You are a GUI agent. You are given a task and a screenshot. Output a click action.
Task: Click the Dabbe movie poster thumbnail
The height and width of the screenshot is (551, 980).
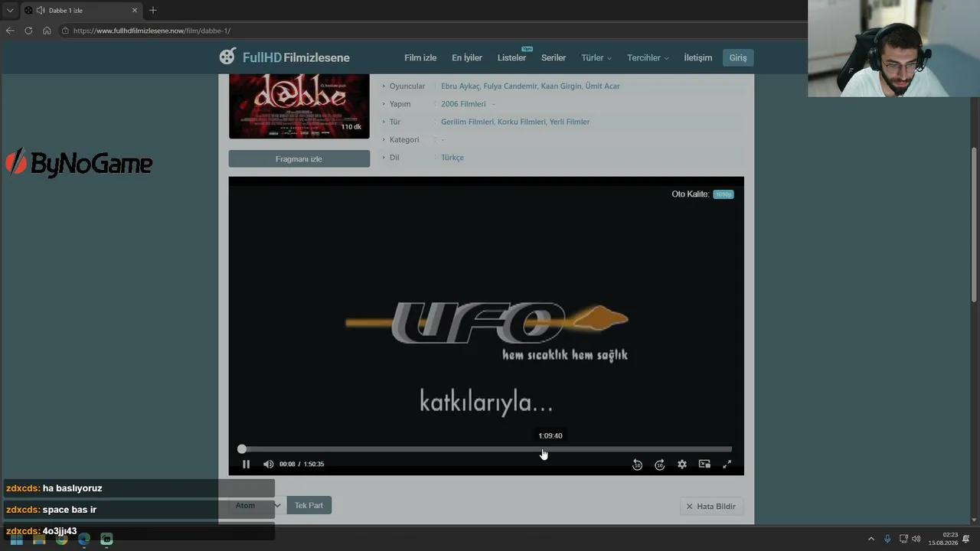(x=299, y=106)
